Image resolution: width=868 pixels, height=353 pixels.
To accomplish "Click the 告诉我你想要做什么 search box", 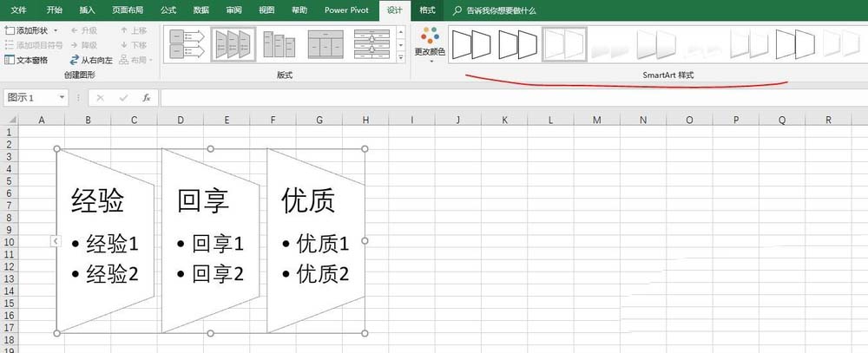I will 494,10.
